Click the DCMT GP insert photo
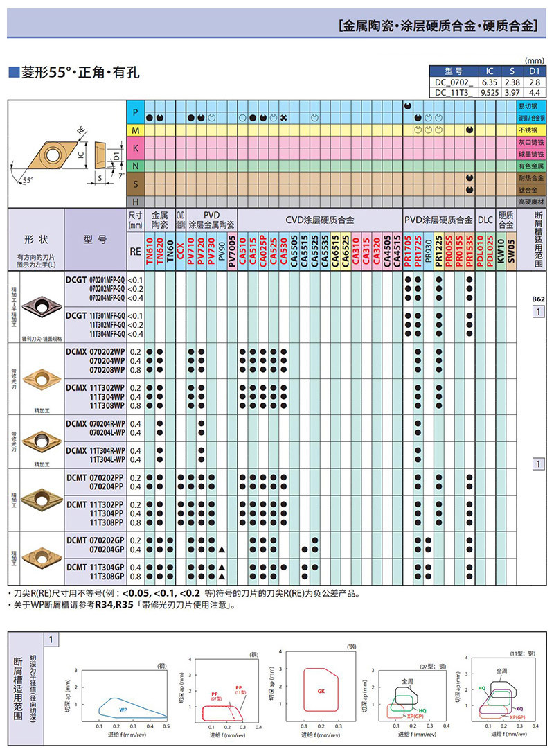Viewport: 554px width, 756px height. click(x=42, y=557)
